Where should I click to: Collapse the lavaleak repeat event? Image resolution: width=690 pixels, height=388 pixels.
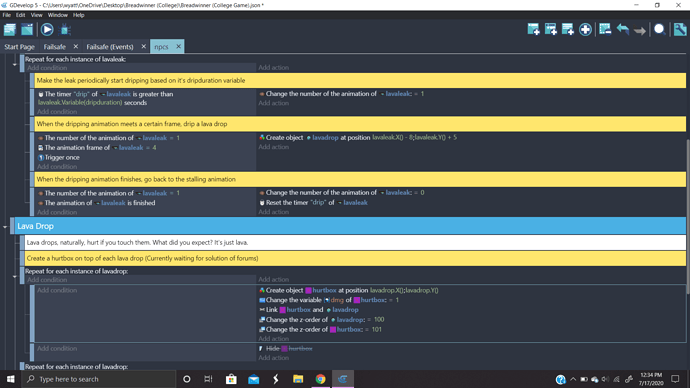(x=15, y=64)
